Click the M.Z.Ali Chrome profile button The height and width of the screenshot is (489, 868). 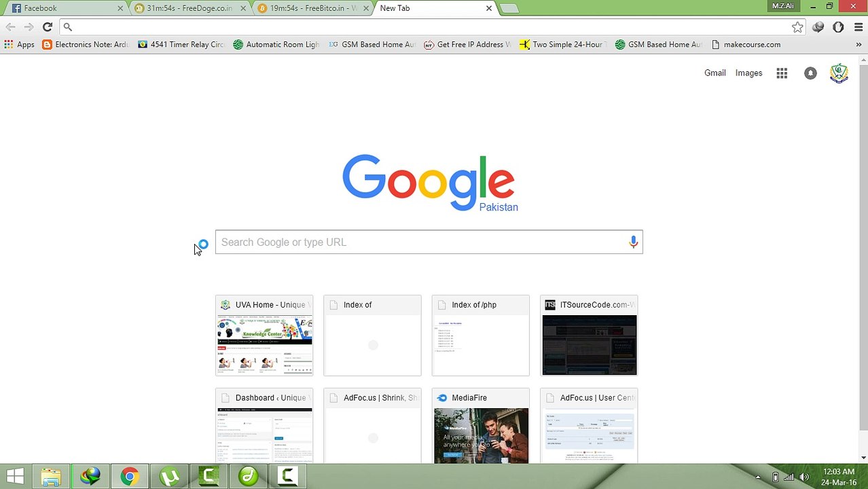tap(783, 6)
